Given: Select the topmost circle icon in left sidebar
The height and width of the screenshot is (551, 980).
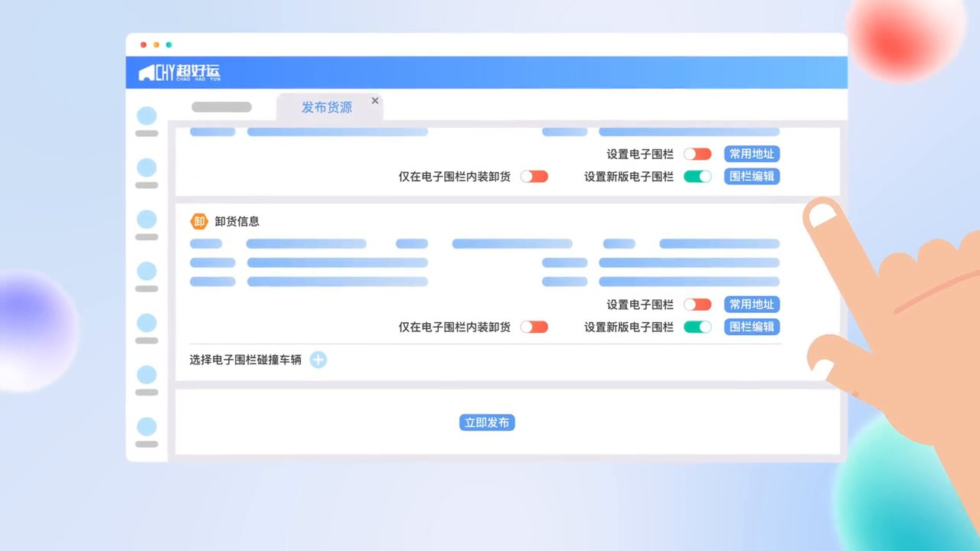Looking at the screenshot, I should 146,116.
